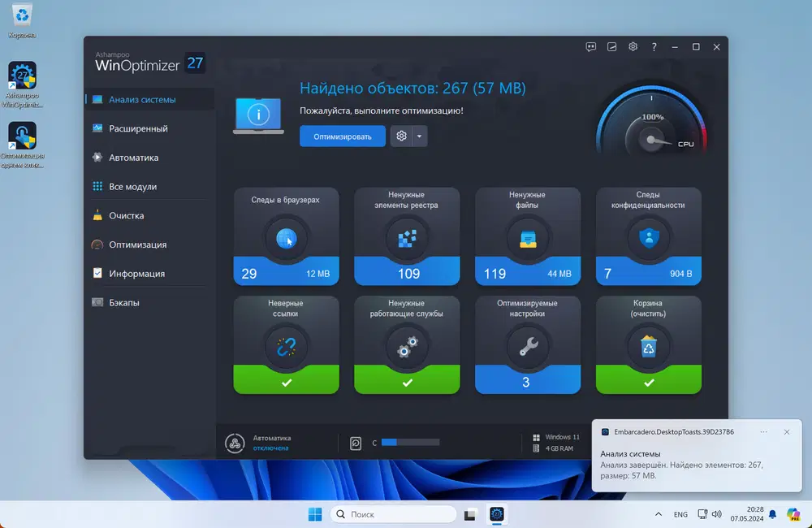The width and height of the screenshot is (812, 528).
Task: Click the laptop info icon beside the results heading
Action: pos(258,115)
